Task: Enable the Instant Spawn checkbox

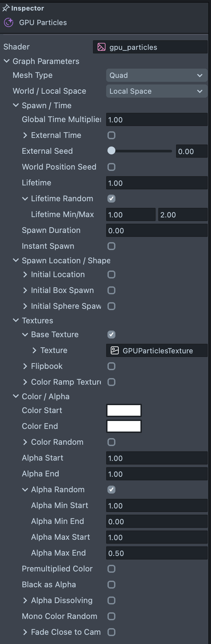Action: 111,246
